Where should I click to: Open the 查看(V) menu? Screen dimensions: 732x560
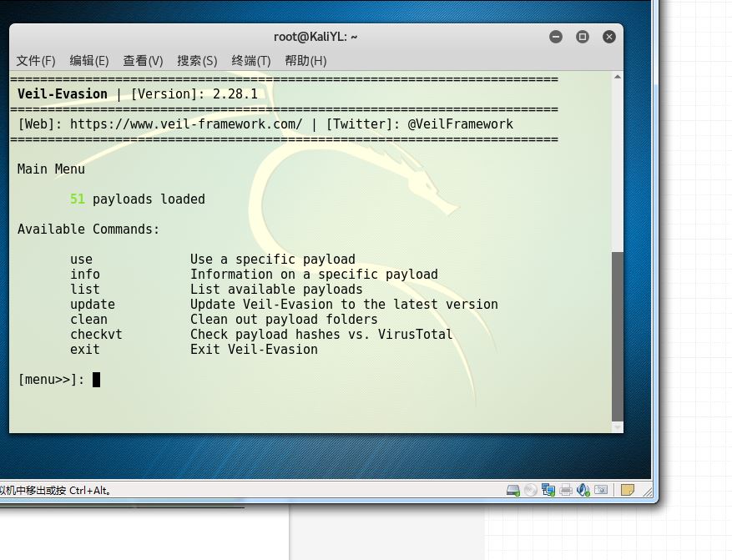pyautogui.click(x=143, y=61)
